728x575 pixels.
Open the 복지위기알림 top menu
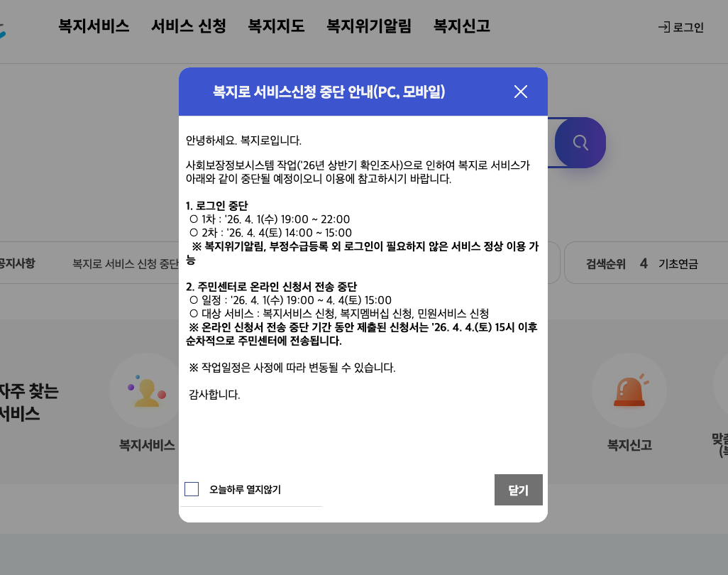click(369, 26)
